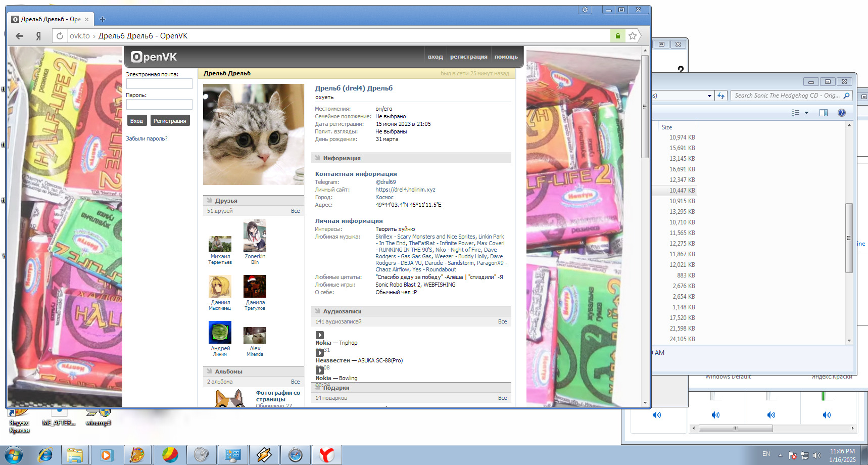This screenshot has height=465, width=868.
Task: Focus the Электронная почта input field
Action: tap(159, 84)
